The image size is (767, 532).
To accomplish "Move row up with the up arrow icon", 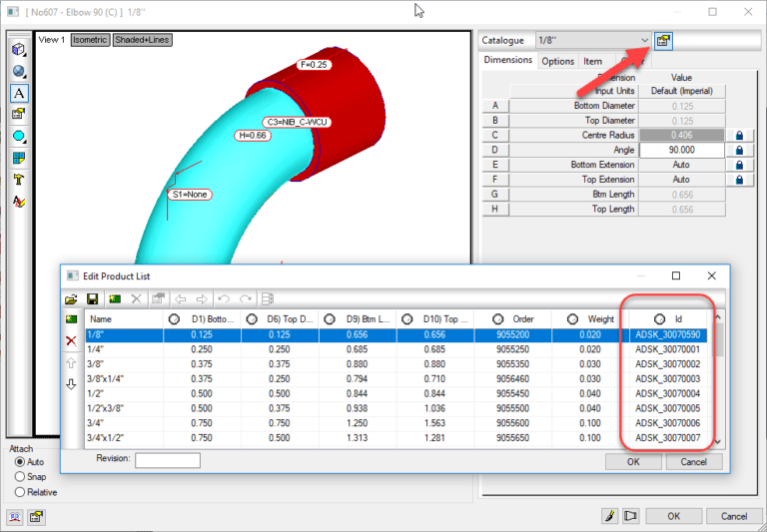I will 72,362.
